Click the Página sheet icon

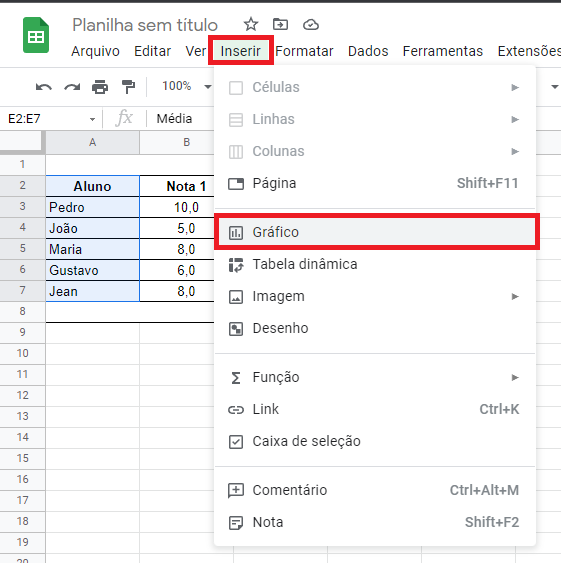tap(236, 184)
